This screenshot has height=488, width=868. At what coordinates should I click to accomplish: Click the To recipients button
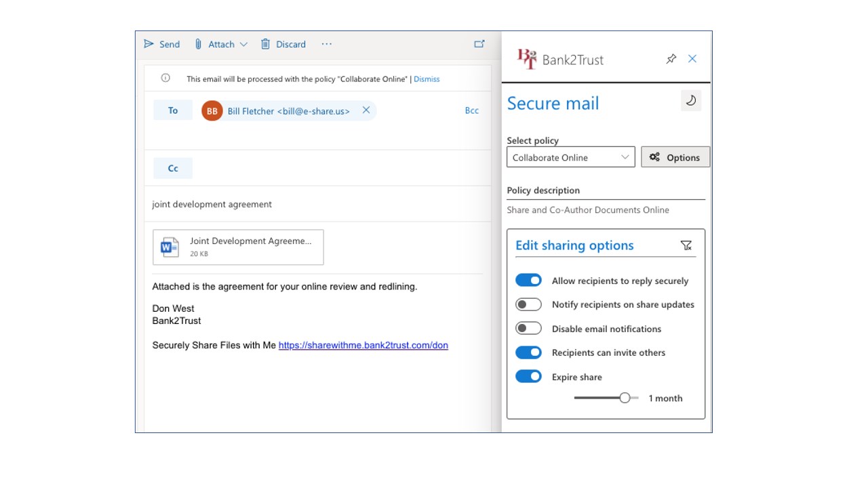(173, 110)
